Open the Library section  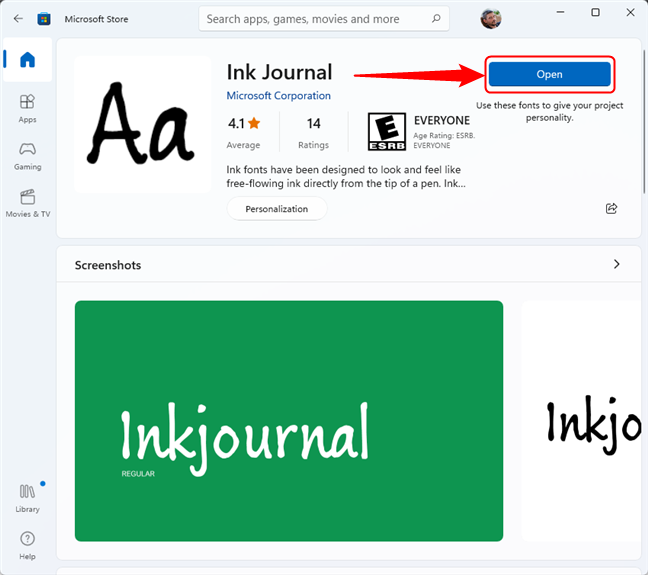27,499
